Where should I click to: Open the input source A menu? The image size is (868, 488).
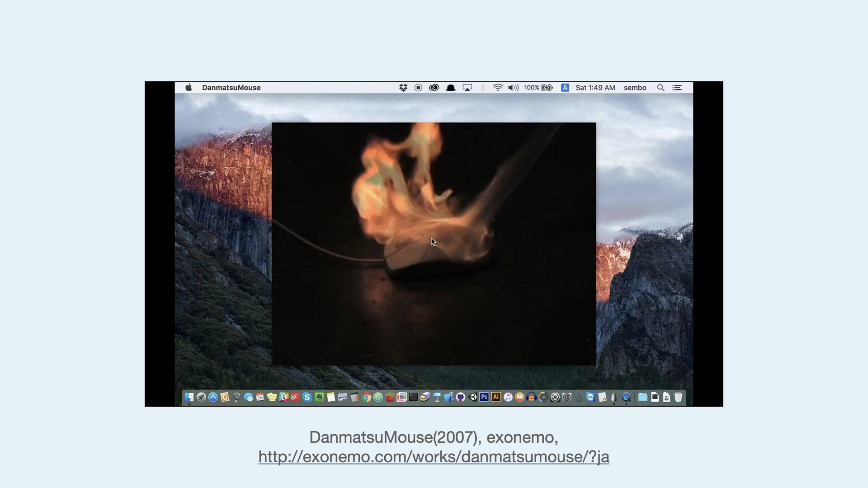pos(565,88)
